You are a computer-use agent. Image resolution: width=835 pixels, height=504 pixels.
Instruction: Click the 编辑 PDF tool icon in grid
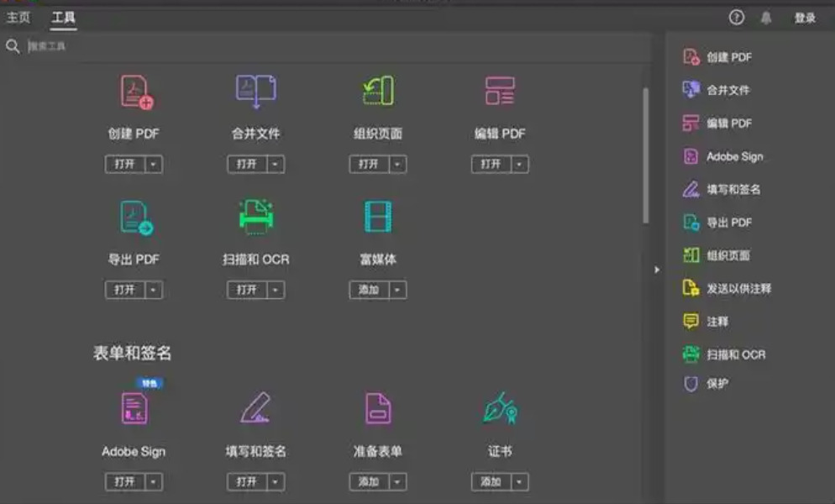click(500, 91)
